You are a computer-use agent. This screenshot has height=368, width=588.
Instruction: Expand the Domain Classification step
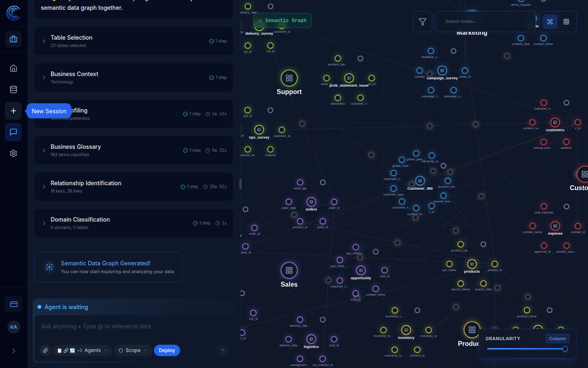point(134,223)
